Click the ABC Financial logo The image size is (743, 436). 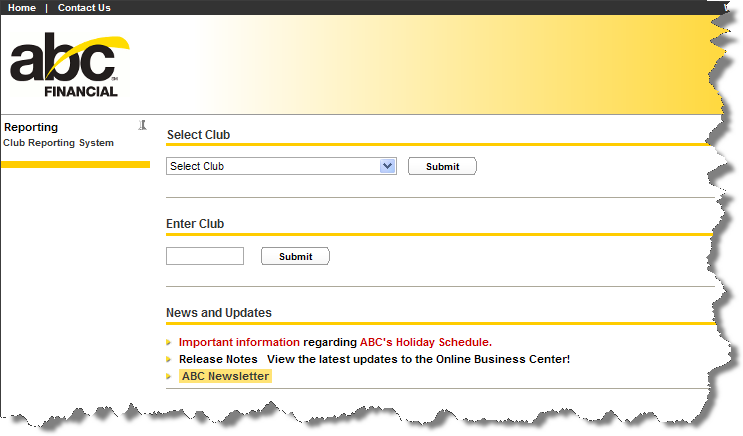(x=70, y=65)
